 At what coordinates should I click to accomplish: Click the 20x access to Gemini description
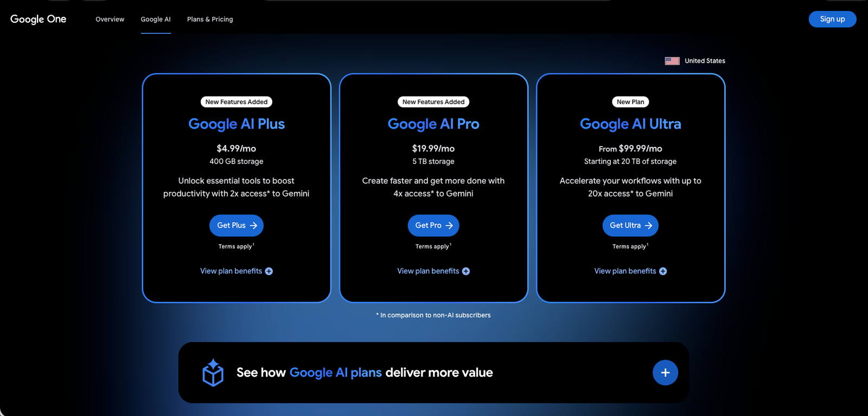630,187
